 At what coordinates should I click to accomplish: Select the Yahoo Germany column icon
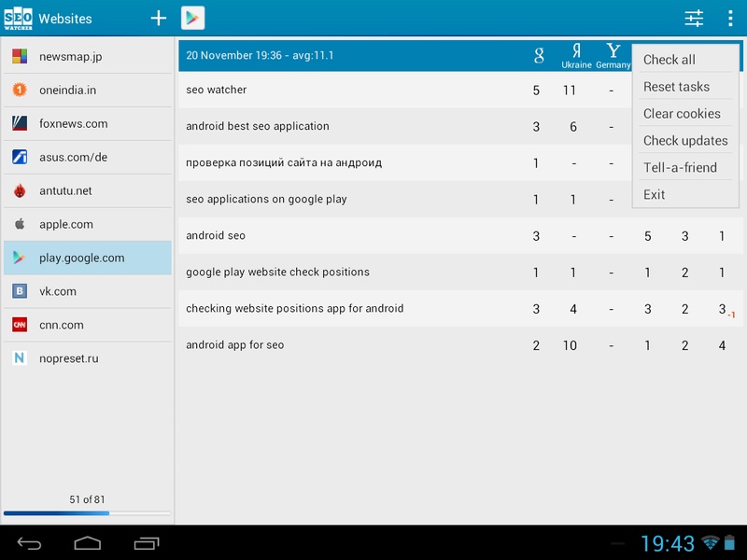click(x=613, y=56)
